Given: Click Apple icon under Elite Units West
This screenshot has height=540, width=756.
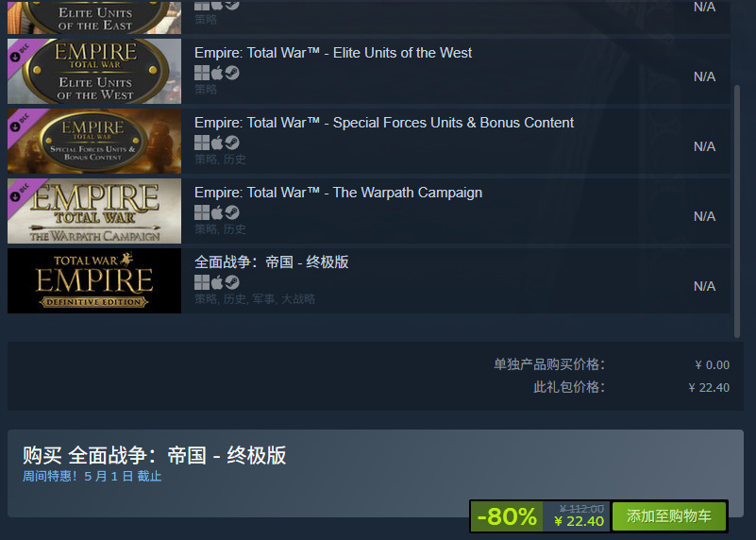Looking at the screenshot, I should pyautogui.click(x=217, y=73).
